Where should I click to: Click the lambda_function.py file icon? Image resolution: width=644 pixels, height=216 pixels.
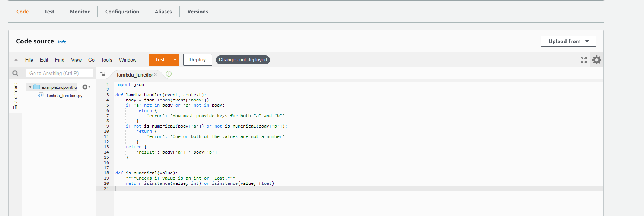click(41, 96)
